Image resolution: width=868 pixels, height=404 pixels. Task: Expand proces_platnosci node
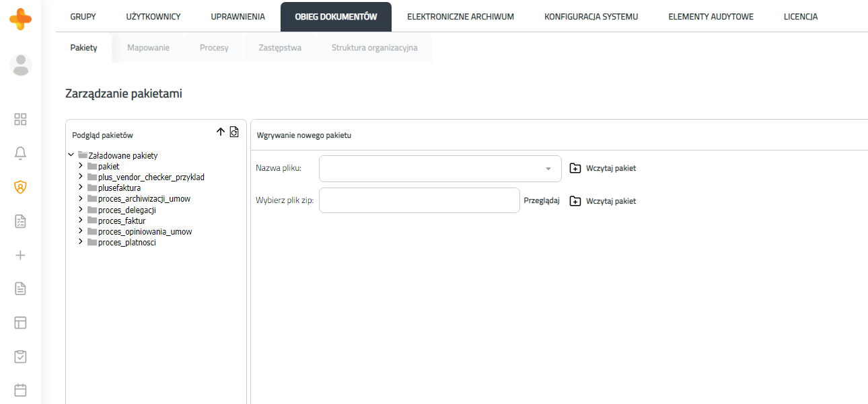tap(81, 242)
